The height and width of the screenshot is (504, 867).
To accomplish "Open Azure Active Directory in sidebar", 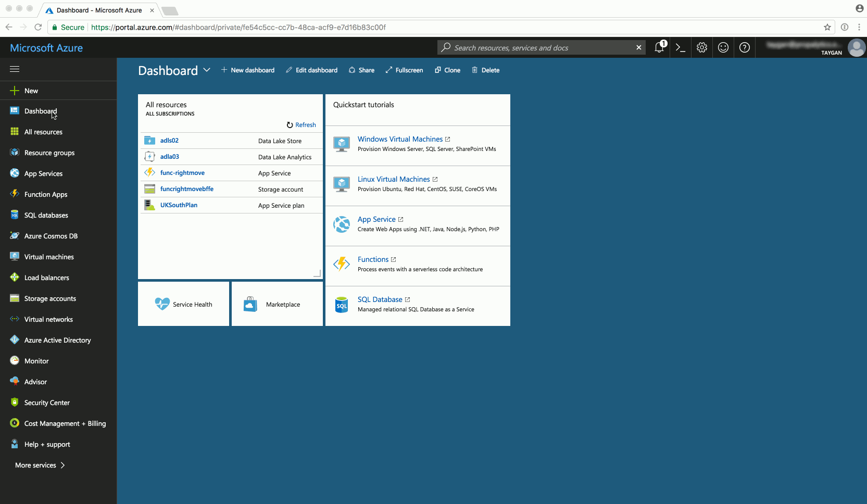I will [x=58, y=340].
